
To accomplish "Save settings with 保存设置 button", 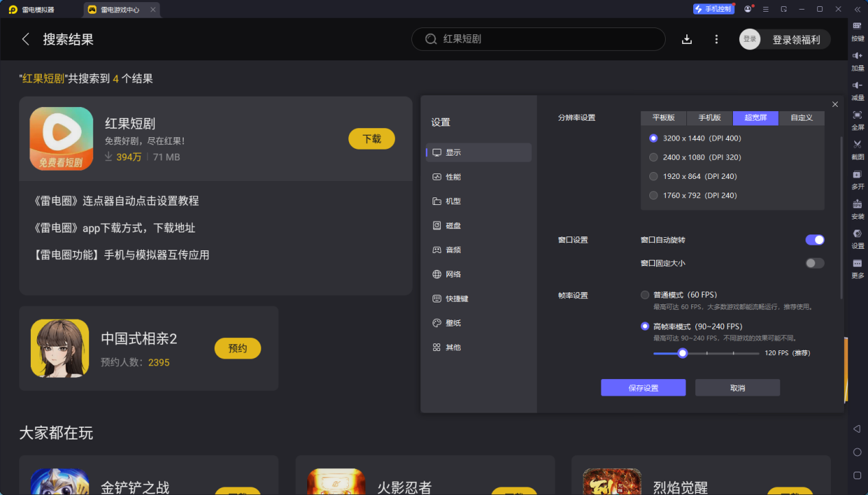I will [x=642, y=387].
